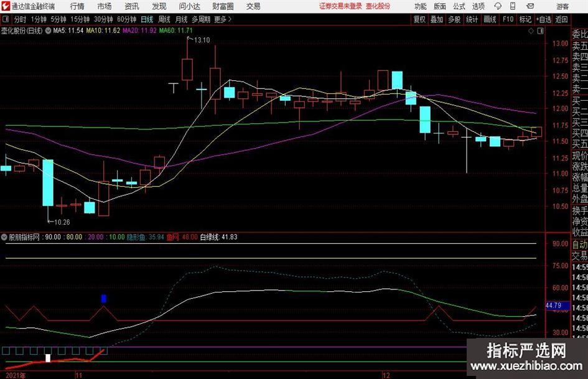Click the 返回 back button
This screenshot has width=588, height=379.
(561, 19)
